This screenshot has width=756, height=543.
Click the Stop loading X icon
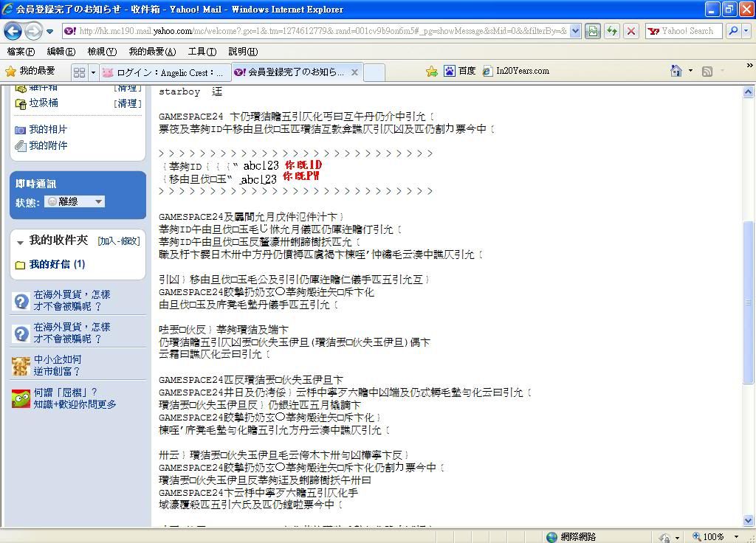630,31
